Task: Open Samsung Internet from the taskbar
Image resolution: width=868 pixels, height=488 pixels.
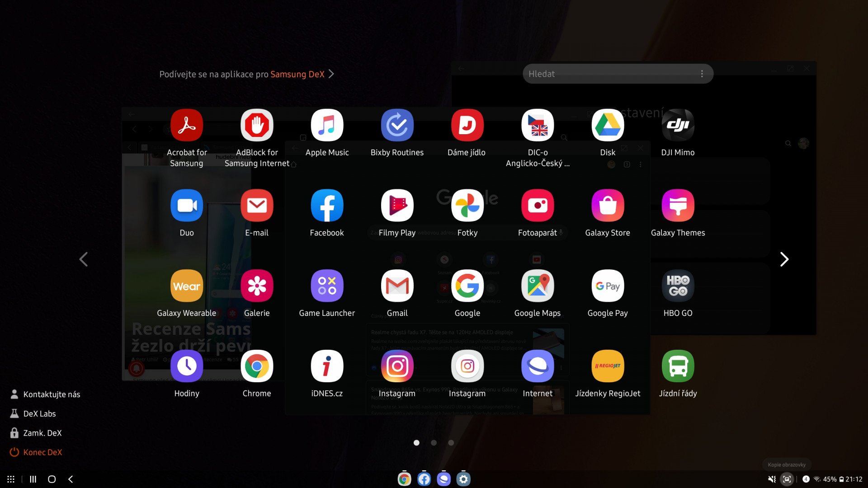Action: point(443,479)
